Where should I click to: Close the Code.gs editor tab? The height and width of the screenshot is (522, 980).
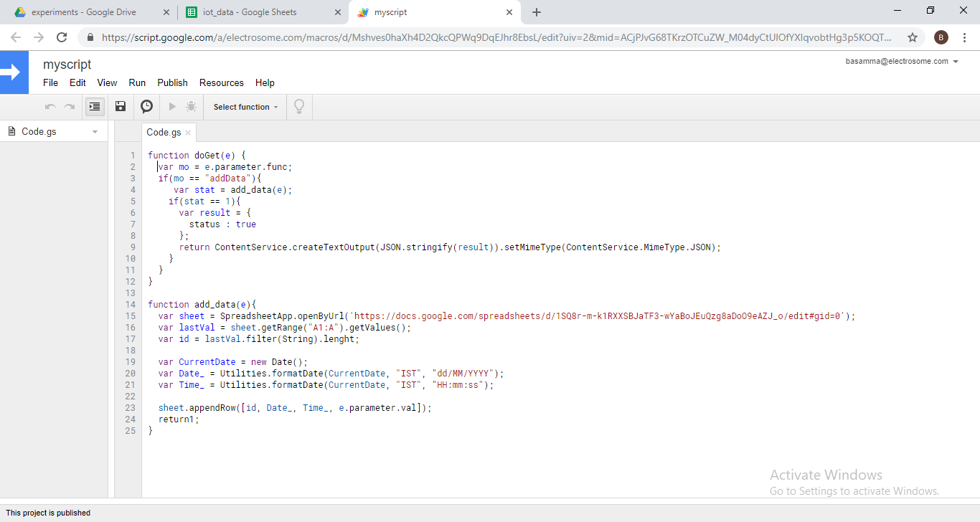point(188,133)
